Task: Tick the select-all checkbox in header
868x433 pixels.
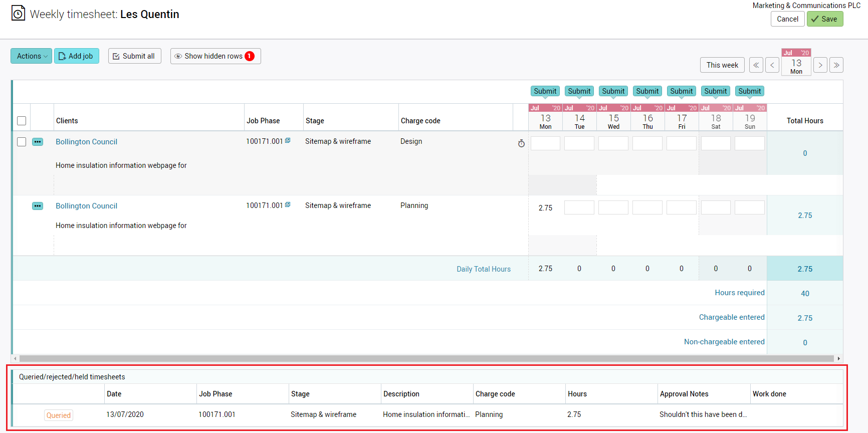Action: coord(22,121)
